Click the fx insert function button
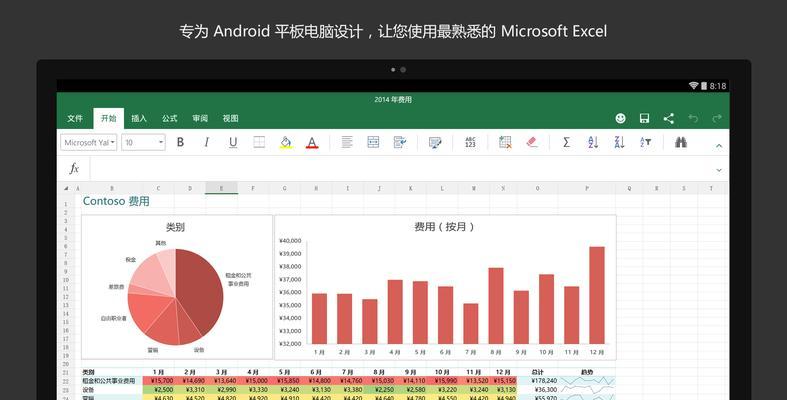Screen dimensions: 787x400 click(x=74, y=169)
